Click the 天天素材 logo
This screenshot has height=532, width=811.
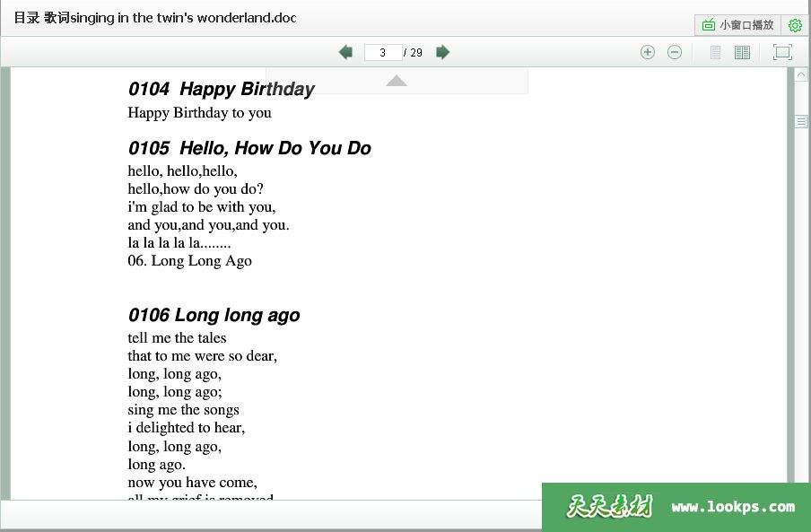point(609,507)
